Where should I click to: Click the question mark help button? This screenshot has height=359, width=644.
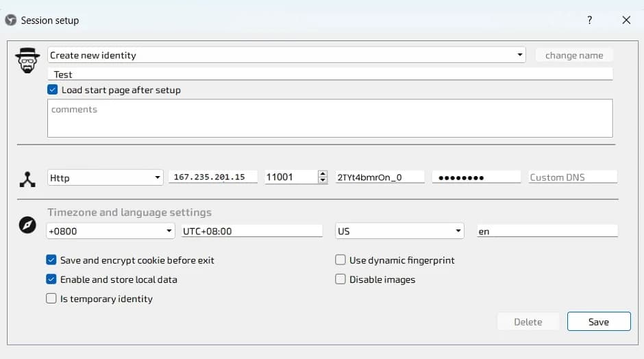589,21
